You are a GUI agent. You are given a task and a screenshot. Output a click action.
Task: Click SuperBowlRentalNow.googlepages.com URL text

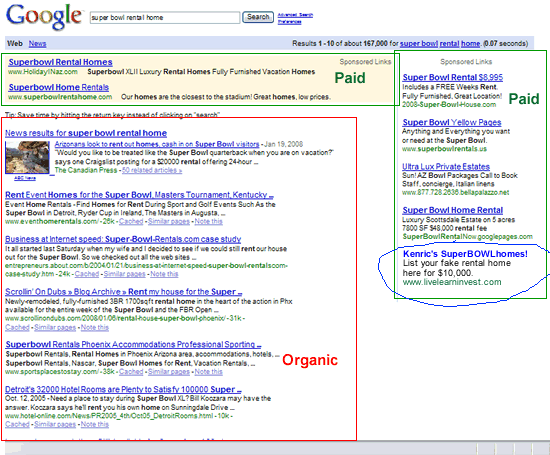[468, 236]
